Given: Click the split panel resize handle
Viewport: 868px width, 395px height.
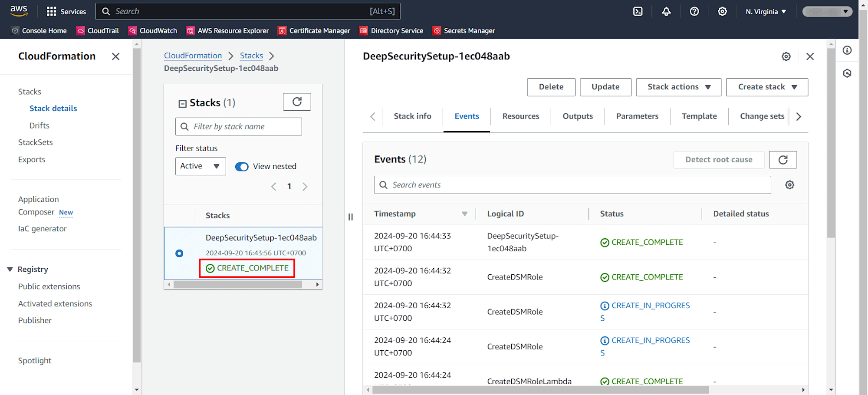Looking at the screenshot, I should (x=351, y=217).
